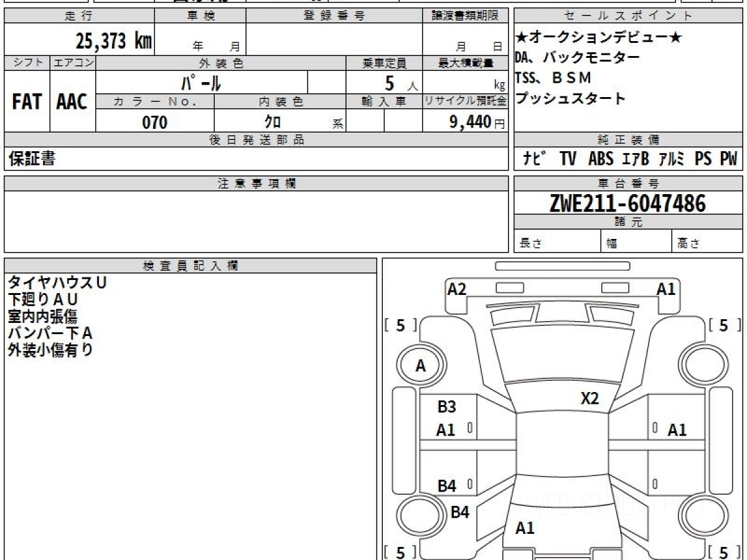Select the DA、バックモニター line
747x560 pixels.
tap(577, 58)
